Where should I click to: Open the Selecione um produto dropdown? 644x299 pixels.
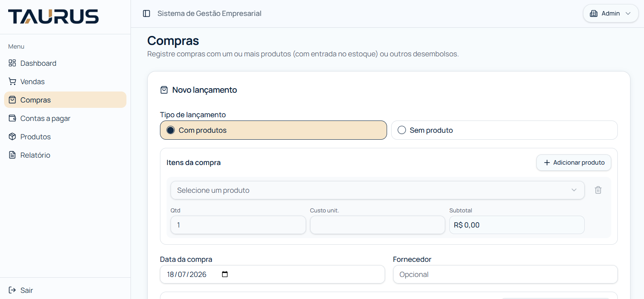click(x=377, y=190)
